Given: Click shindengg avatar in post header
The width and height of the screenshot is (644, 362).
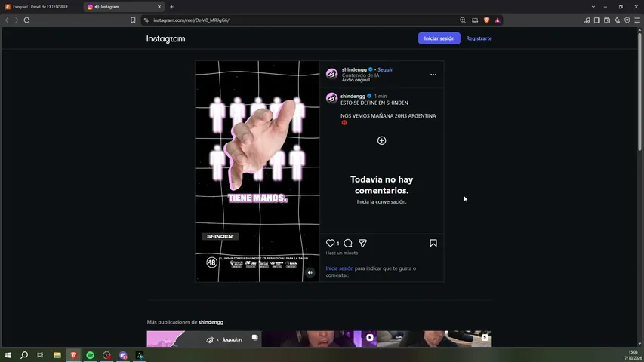Looking at the screenshot, I should (332, 74).
